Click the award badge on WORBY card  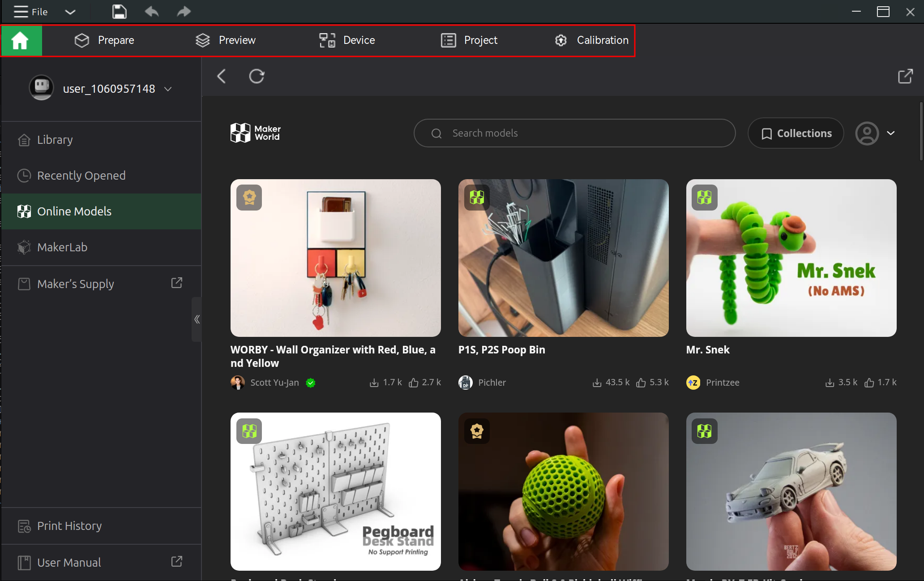[249, 198]
